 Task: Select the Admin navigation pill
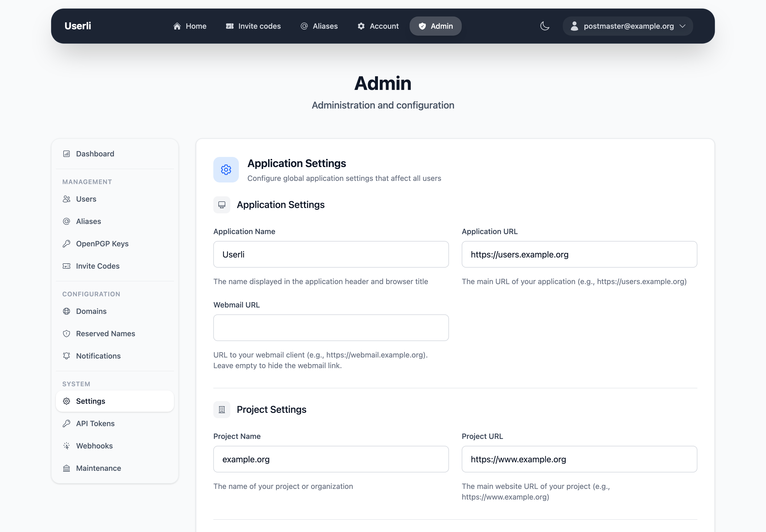pyautogui.click(x=435, y=26)
